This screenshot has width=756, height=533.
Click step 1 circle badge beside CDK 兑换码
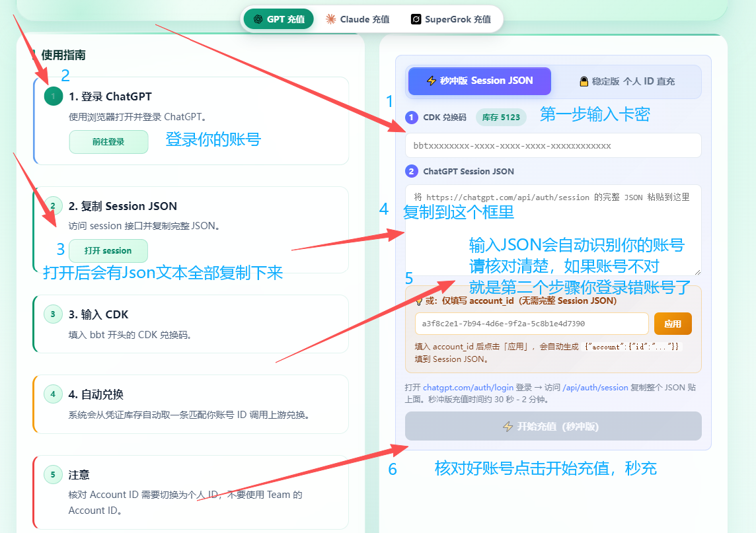pyautogui.click(x=411, y=117)
